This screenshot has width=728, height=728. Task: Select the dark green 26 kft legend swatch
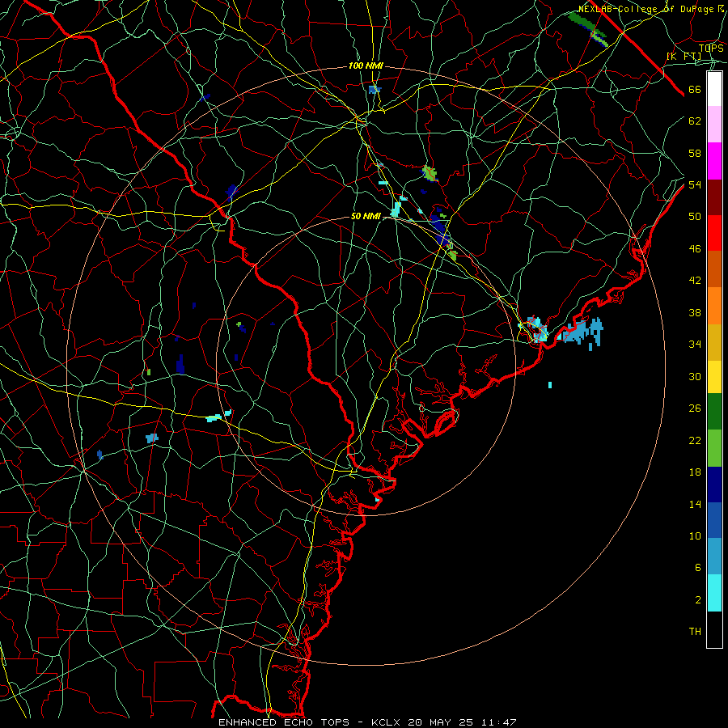tap(714, 412)
